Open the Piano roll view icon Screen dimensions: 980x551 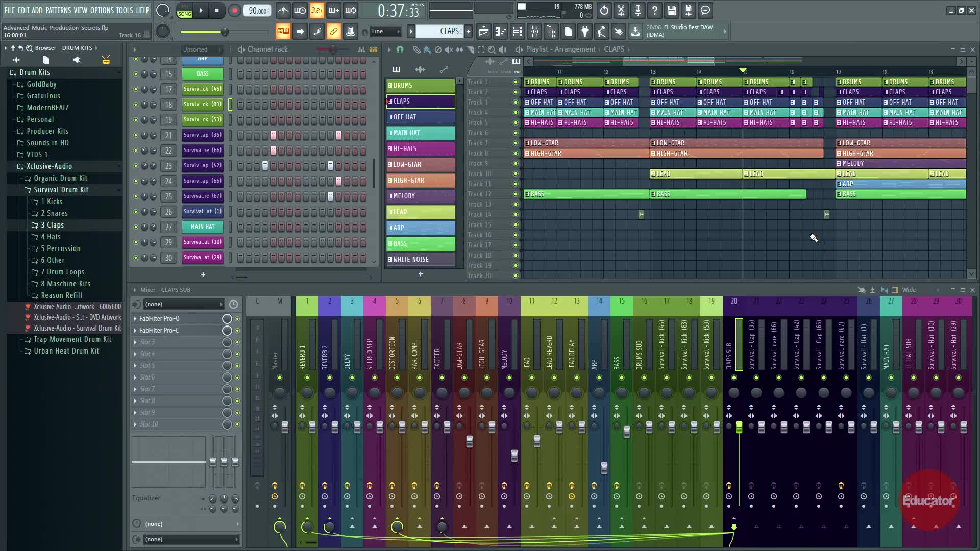pos(501,32)
